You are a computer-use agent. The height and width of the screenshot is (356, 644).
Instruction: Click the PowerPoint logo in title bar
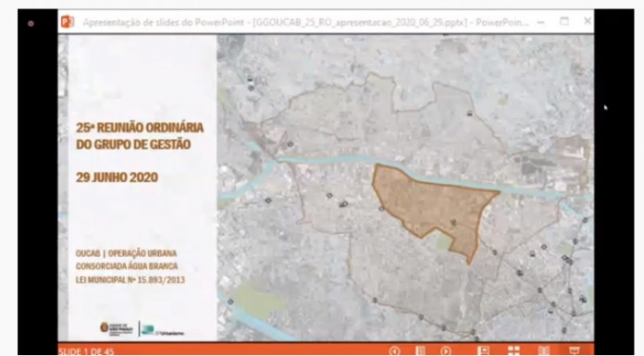tap(68, 22)
